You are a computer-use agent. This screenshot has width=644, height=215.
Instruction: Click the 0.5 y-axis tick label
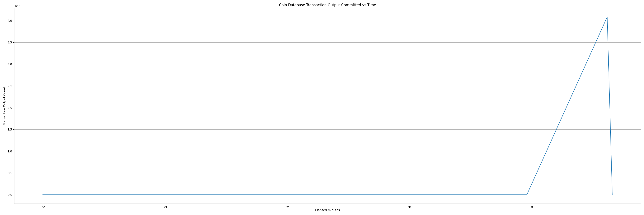coord(10,173)
